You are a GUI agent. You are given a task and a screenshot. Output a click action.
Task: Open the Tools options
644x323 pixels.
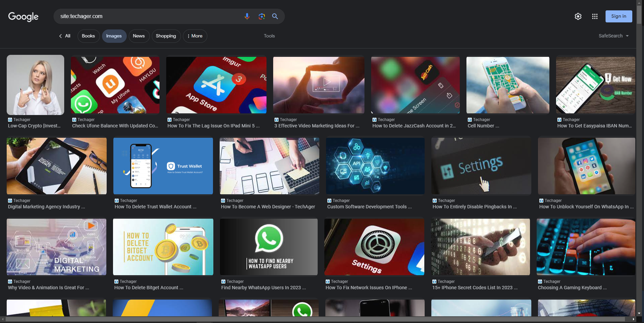click(x=269, y=36)
